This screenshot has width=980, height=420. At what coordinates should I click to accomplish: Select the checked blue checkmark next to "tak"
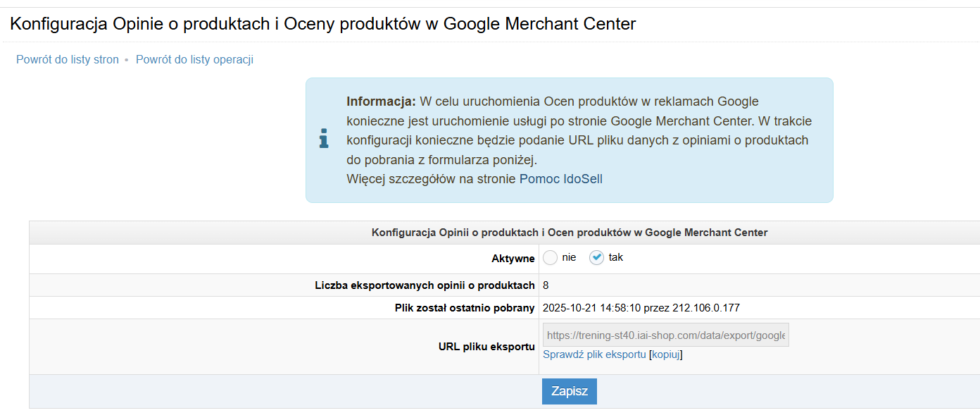tap(596, 258)
